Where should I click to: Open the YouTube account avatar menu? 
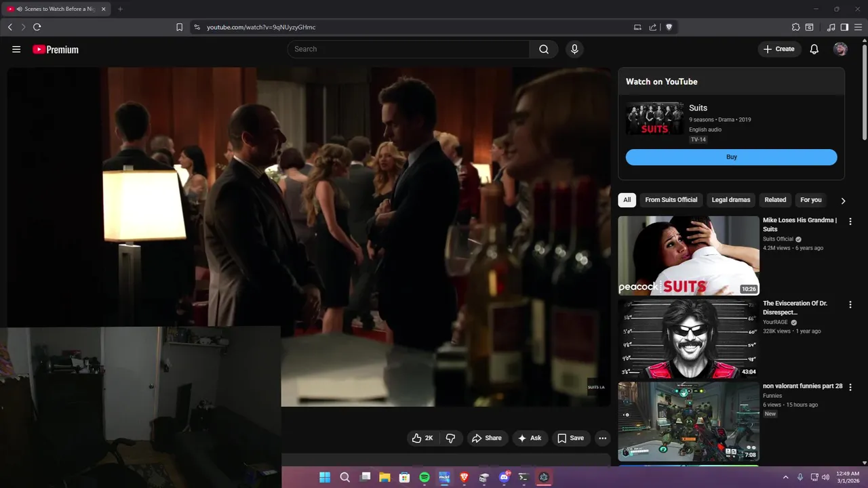click(840, 49)
